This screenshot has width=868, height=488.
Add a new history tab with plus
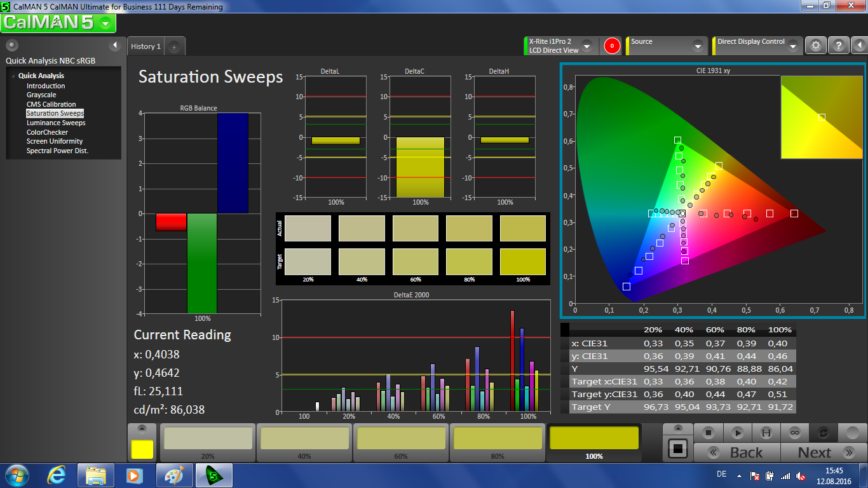(175, 46)
